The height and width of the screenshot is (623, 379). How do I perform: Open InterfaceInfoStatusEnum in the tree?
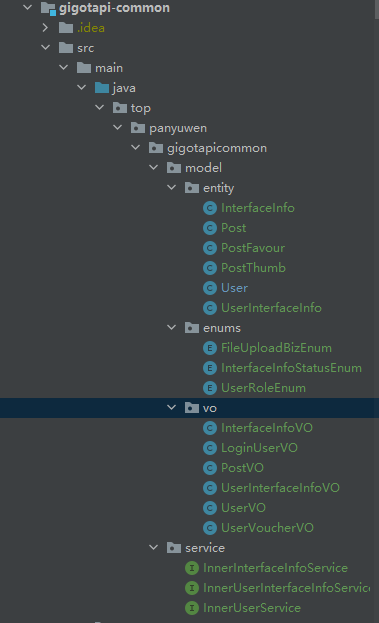coord(291,368)
